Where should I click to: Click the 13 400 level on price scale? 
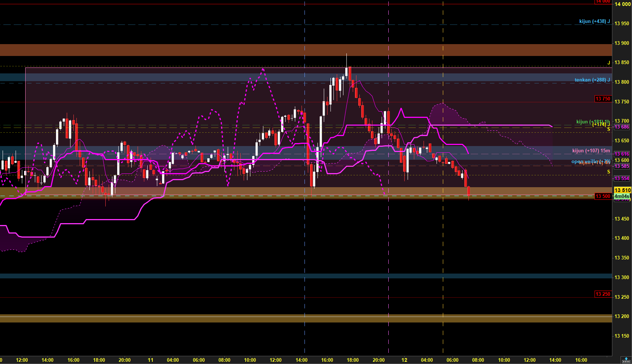622,238
